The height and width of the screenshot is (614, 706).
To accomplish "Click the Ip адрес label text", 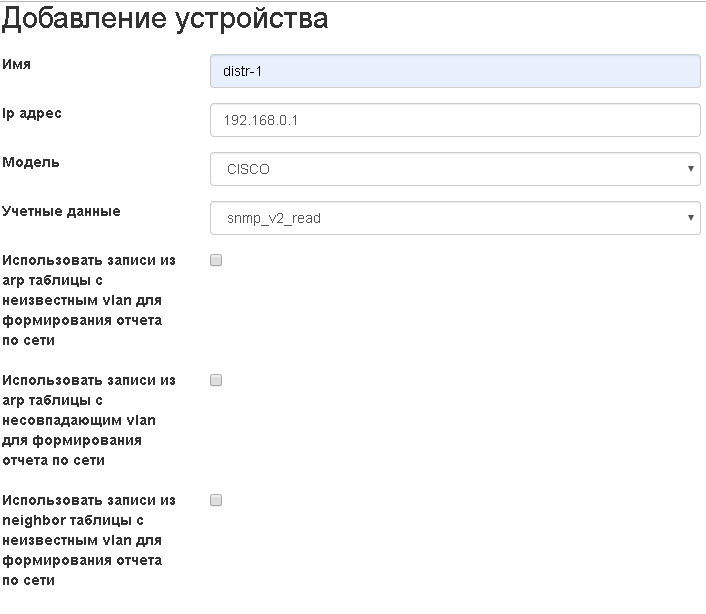I will 32,113.
